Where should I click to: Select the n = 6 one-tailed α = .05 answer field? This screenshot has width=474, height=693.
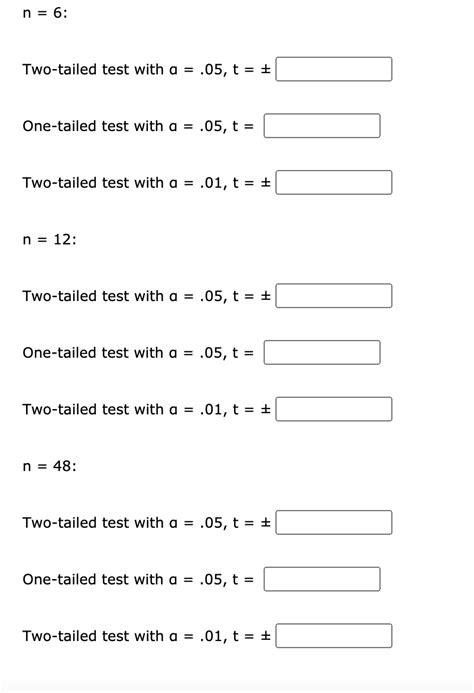click(322, 126)
